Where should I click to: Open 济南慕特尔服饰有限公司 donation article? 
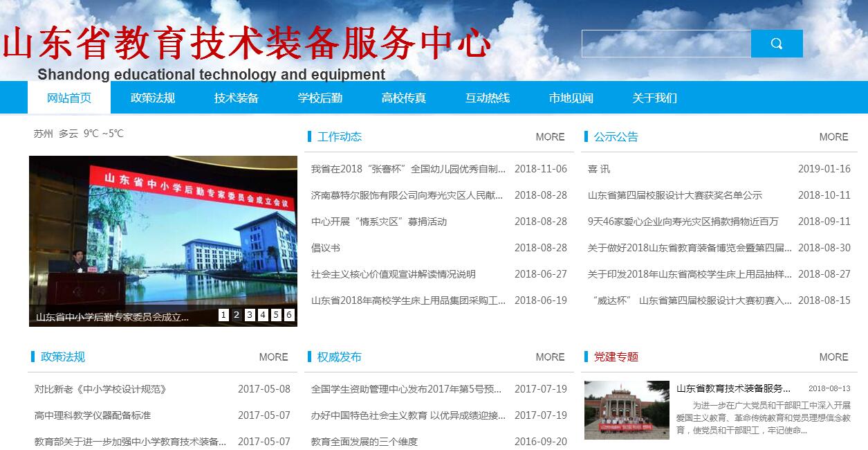point(407,195)
